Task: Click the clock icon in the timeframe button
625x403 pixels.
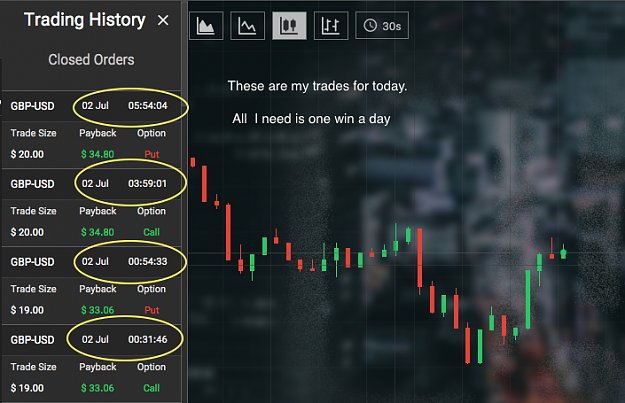Action: coord(370,26)
